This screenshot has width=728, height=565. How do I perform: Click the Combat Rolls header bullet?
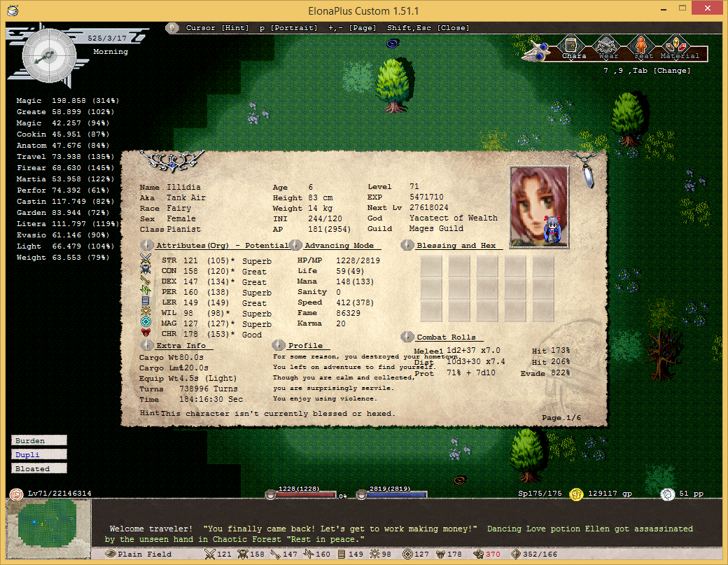tap(407, 337)
